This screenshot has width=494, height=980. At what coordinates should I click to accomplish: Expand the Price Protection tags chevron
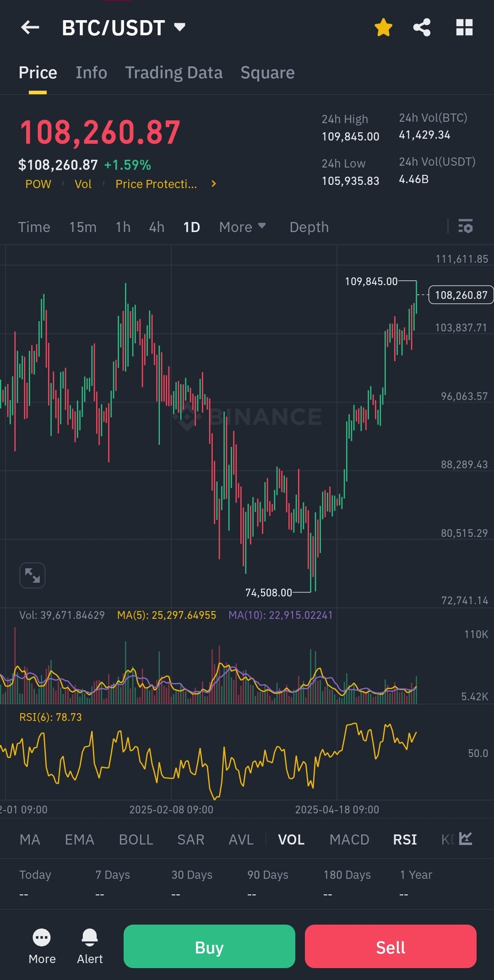[x=213, y=184]
